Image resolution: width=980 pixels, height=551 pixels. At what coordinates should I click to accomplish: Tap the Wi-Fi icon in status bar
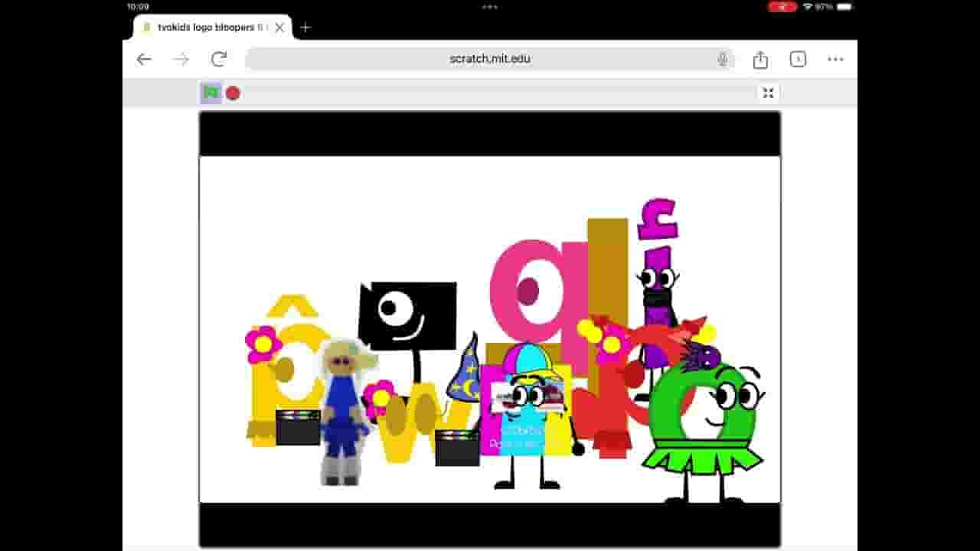(808, 7)
